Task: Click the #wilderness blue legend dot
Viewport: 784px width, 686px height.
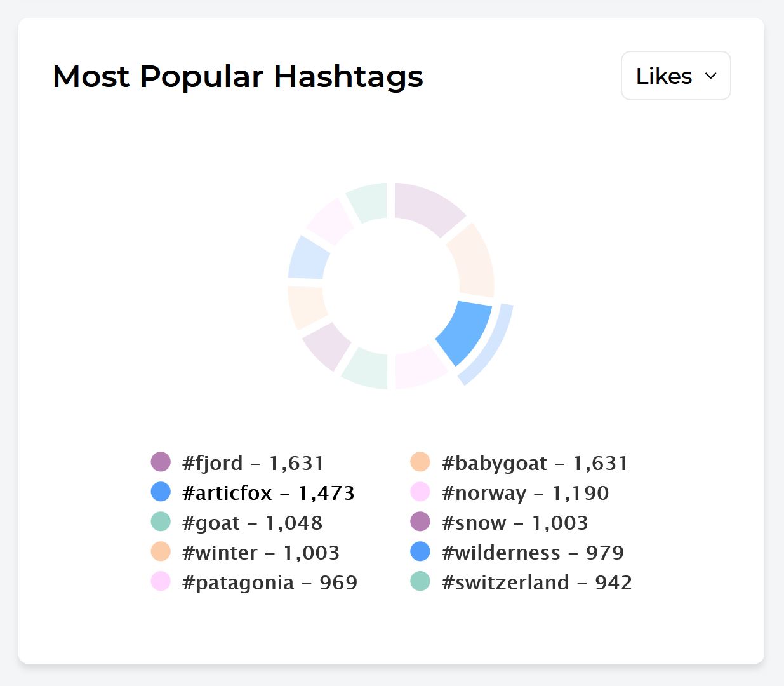Action: tap(420, 551)
